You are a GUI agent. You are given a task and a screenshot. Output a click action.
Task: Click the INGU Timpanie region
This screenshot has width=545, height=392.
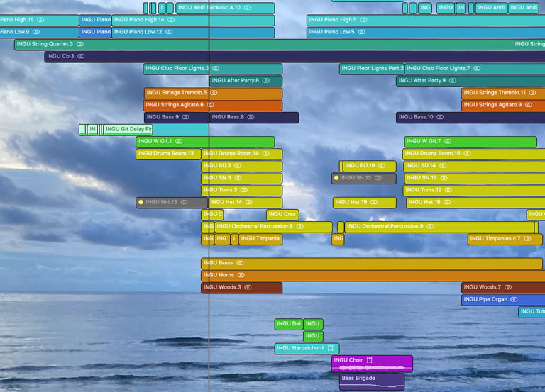point(260,239)
